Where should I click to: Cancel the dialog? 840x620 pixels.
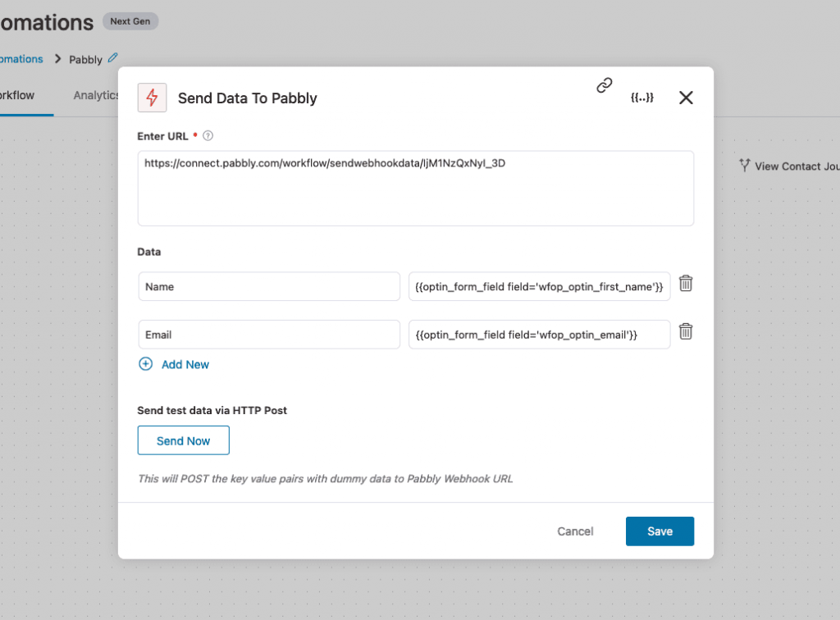[x=575, y=531]
